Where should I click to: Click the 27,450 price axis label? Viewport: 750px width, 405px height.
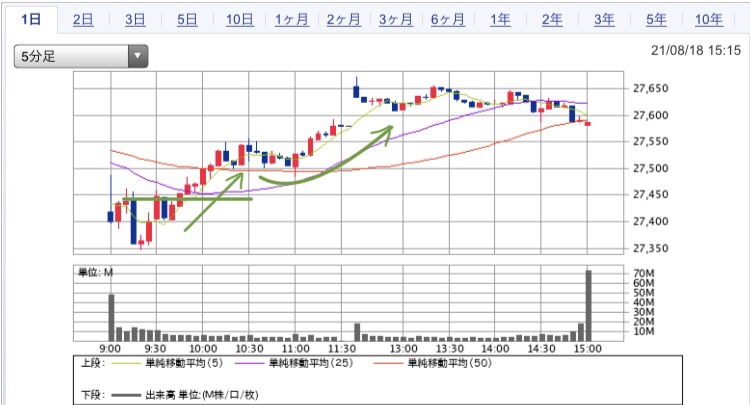click(x=651, y=195)
